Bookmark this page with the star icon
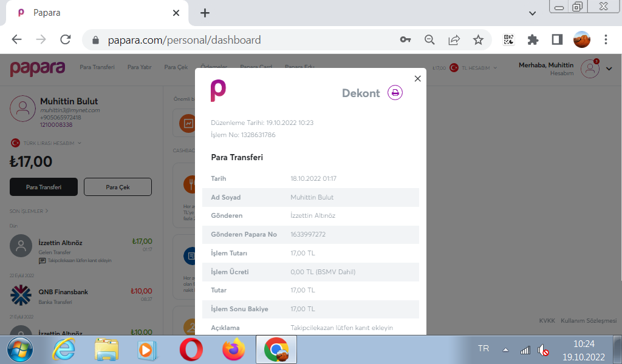 coord(478,40)
